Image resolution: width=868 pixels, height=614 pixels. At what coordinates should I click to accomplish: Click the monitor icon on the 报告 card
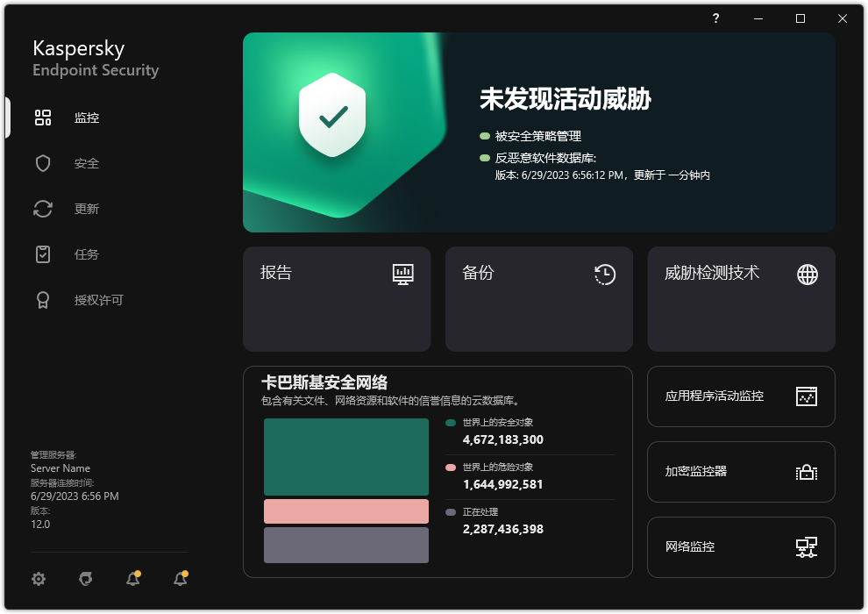402,275
